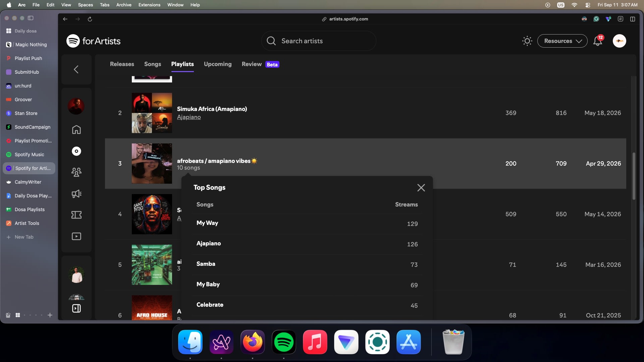
Task: Open notifications bell with 12 badge
Action: pyautogui.click(x=598, y=41)
